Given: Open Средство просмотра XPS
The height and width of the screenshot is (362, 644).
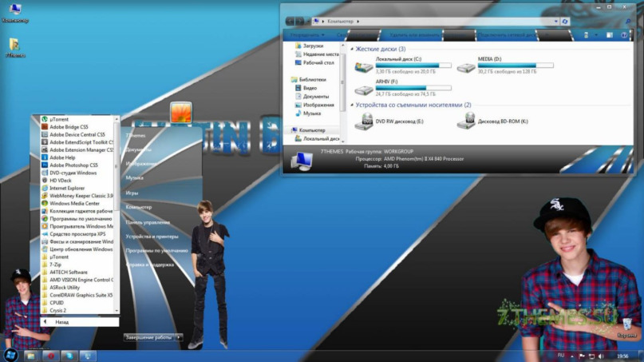Looking at the screenshot, I should click(x=77, y=234).
